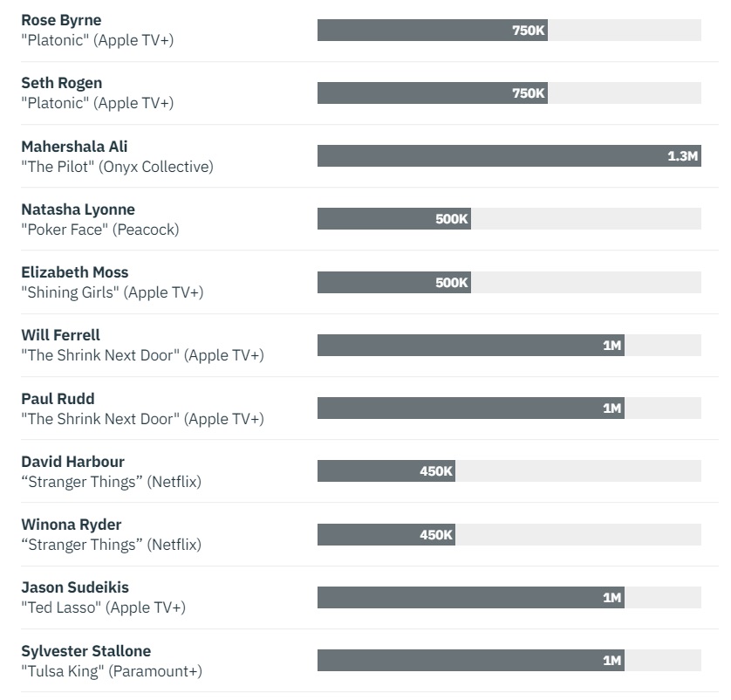Viewport: 731px width, 700px height.
Task: Click David Harbour's 450K bar
Action: click(x=386, y=471)
